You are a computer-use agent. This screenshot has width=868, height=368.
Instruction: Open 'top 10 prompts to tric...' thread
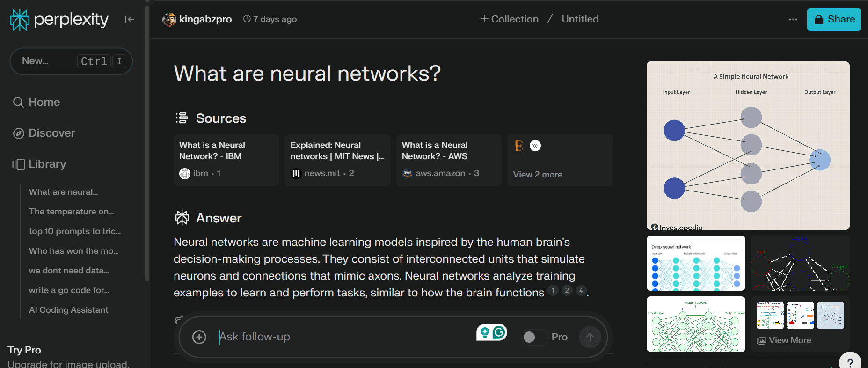pos(75,231)
